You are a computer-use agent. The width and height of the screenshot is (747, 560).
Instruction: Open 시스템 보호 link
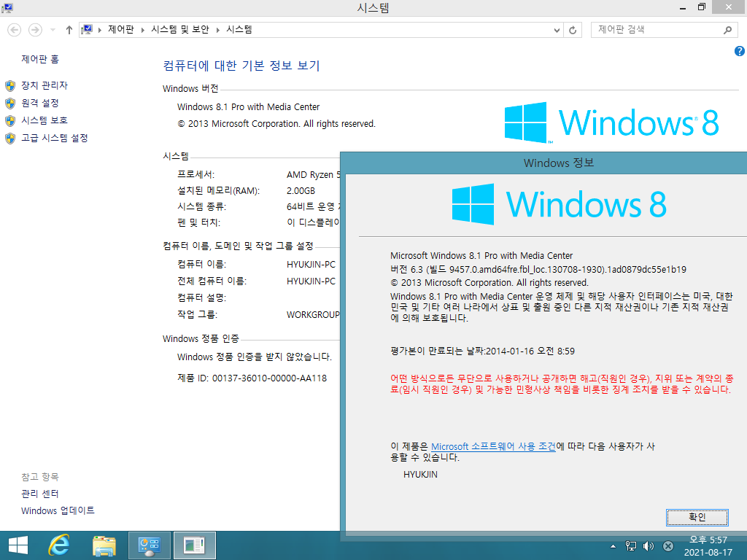(x=44, y=120)
